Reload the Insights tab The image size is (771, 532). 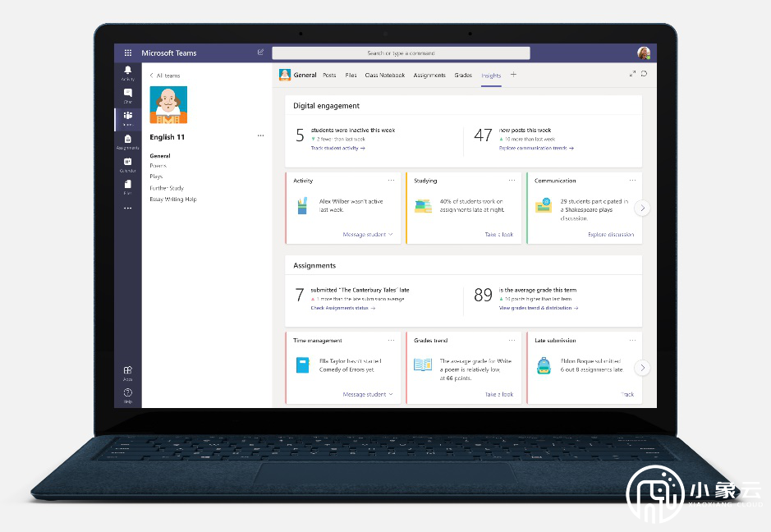(644, 74)
